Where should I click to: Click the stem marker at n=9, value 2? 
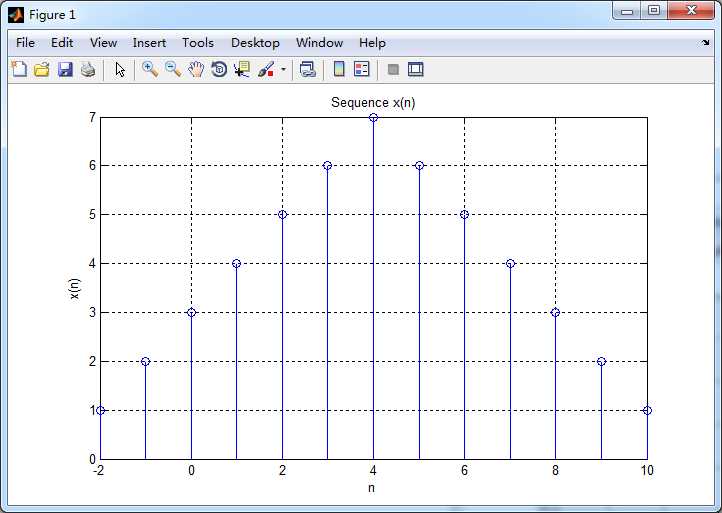(x=601, y=361)
